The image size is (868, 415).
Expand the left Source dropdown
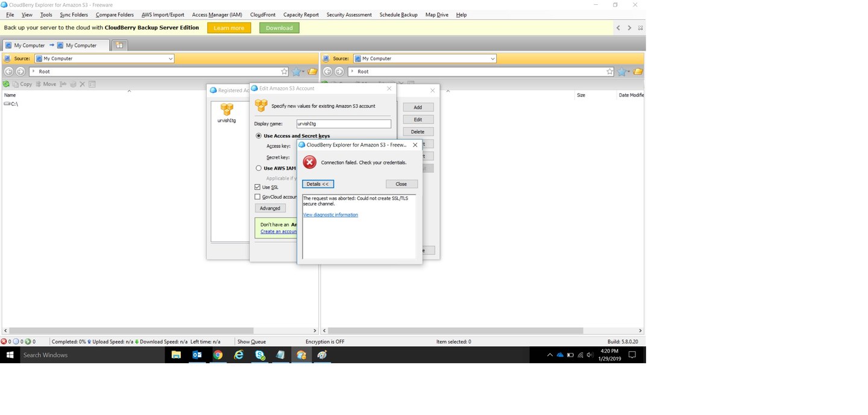pos(171,59)
